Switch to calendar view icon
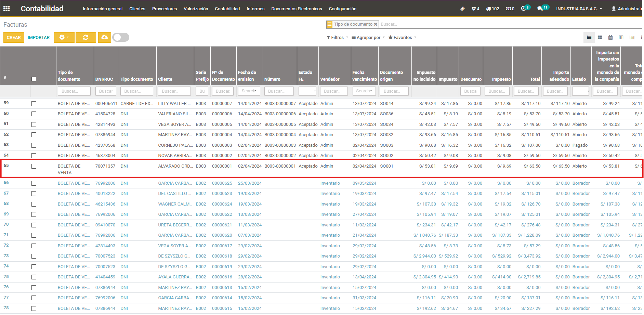The height and width of the screenshot is (315, 644). click(610, 37)
